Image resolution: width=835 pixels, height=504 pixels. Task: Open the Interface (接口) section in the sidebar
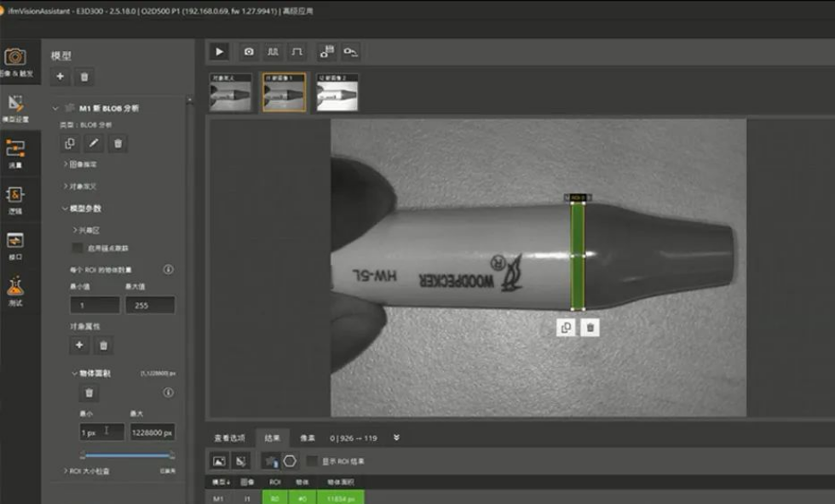(x=14, y=244)
